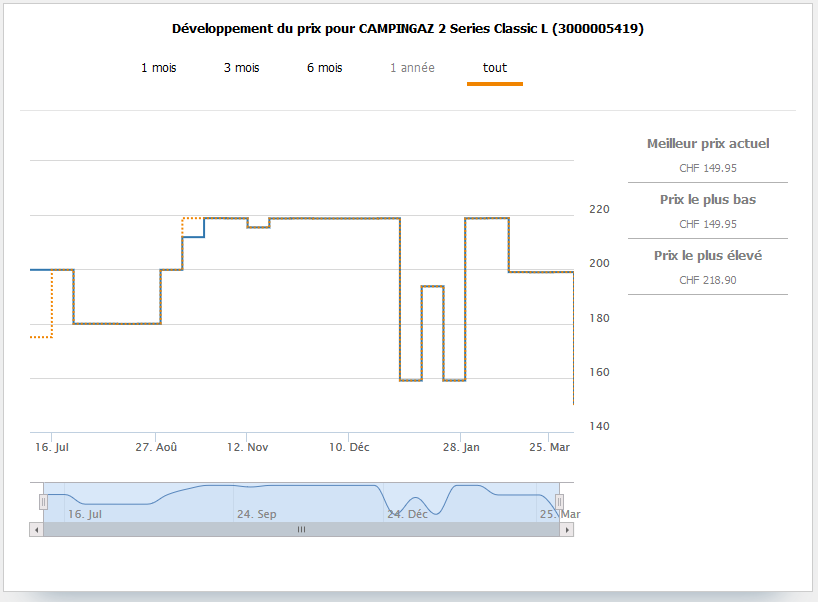
Task: Click the highest price CHF 218.90
Action: coord(708,280)
